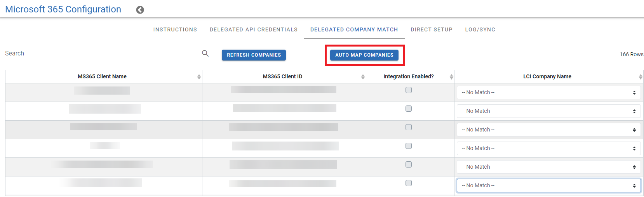Viewport: 644px width, 197px height.
Task: Click the back arrow next to Microsoft 365 Configuration
Action: (x=140, y=10)
